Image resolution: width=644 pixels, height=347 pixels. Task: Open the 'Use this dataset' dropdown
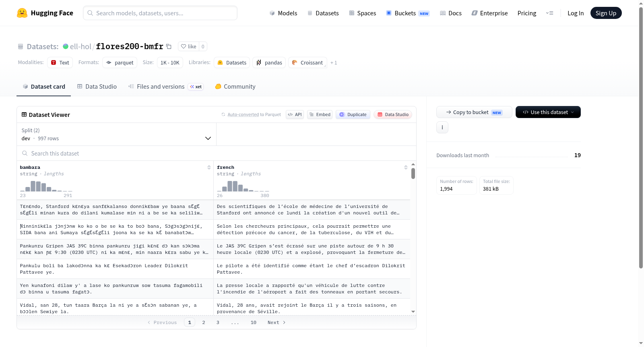click(548, 112)
